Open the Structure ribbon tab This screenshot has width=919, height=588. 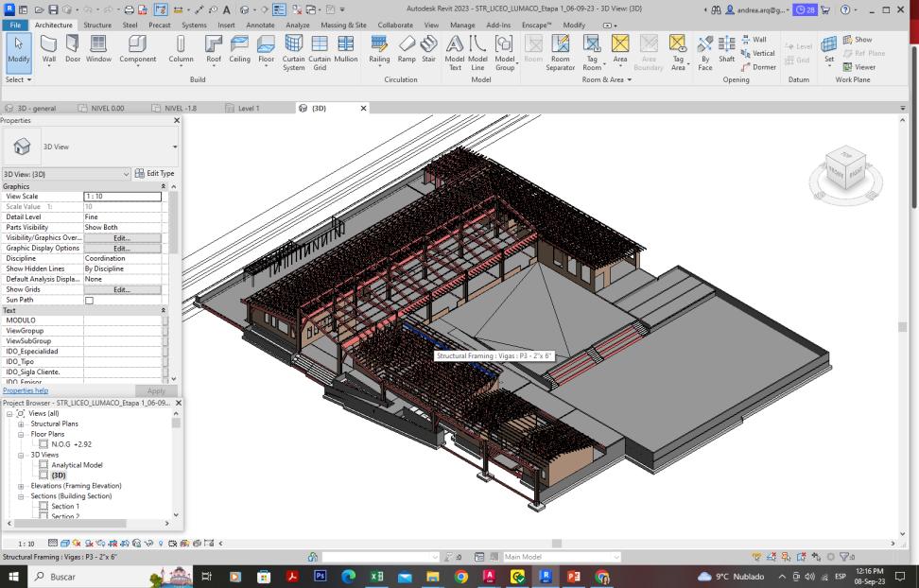(x=96, y=25)
